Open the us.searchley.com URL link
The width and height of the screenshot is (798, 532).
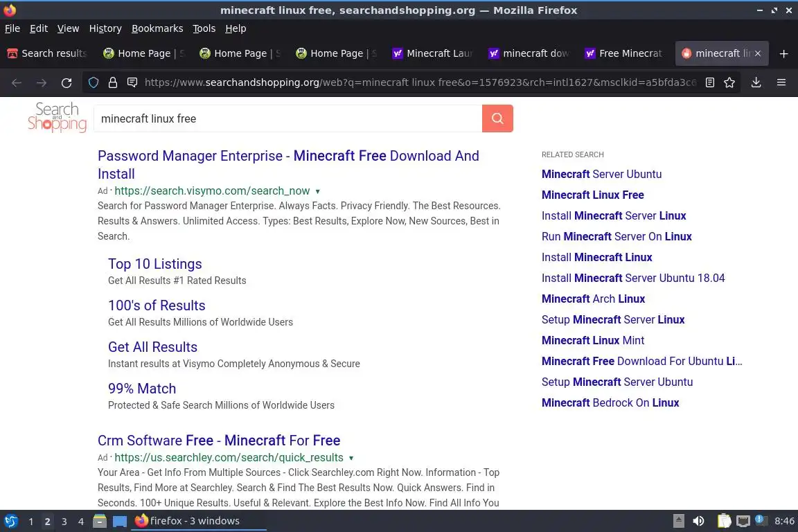pyautogui.click(x=229, y=458)
